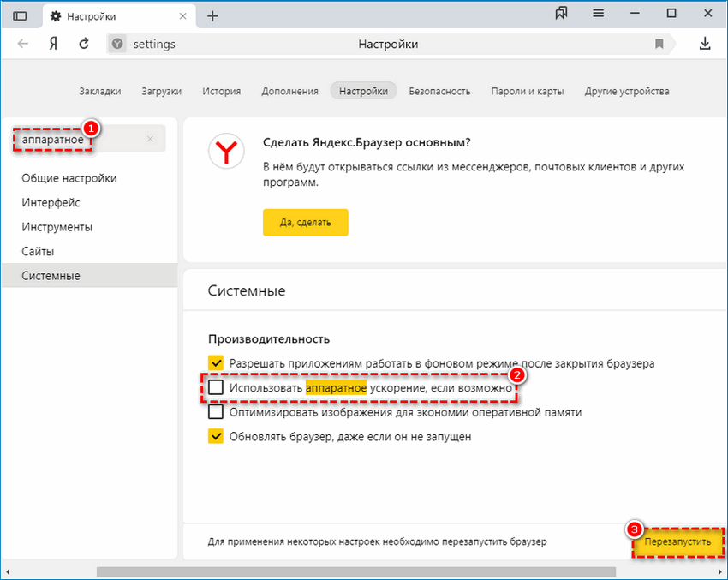Screen dimensions: 728x580
Task: Toggle the sidebar panel icon
Action: [x=20, y=14]
